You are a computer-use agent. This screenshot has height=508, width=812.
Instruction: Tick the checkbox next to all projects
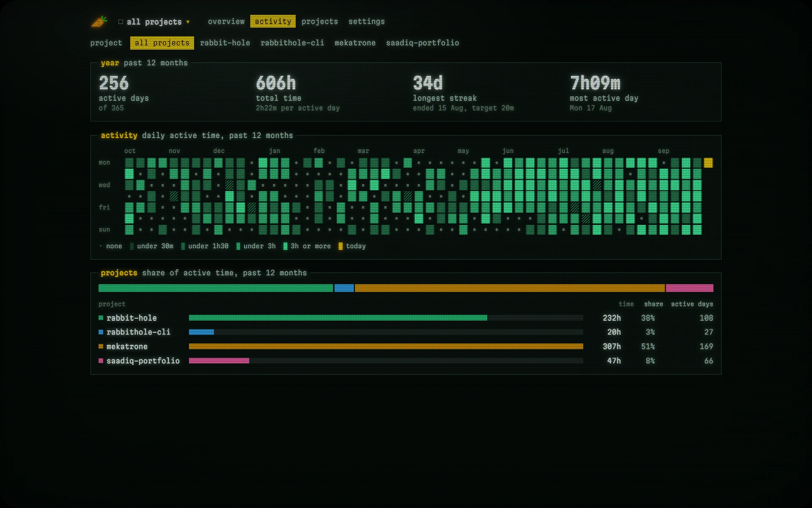tap(121, 22)
